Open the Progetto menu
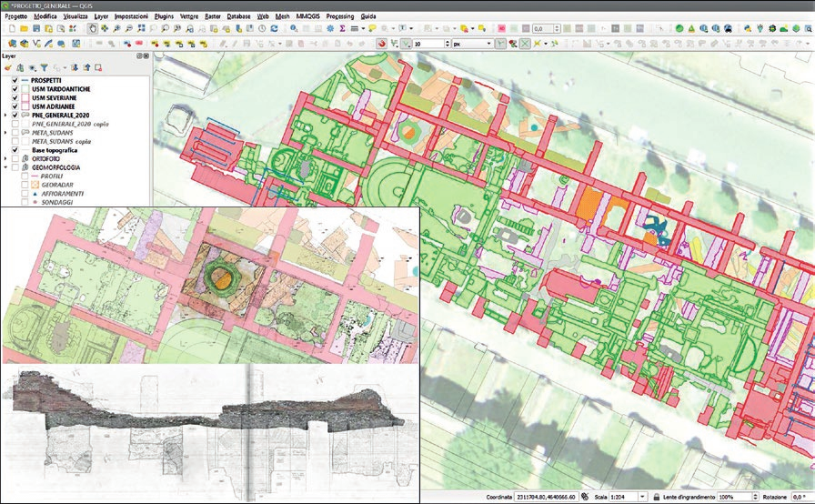Viewport: 815px width, 504px height. (x=15, y=16)
